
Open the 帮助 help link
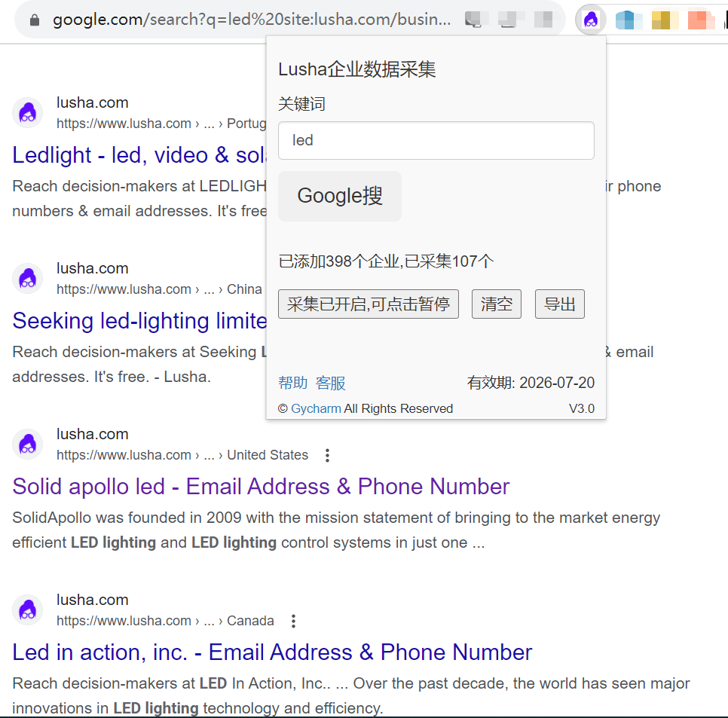click(292, 383)
